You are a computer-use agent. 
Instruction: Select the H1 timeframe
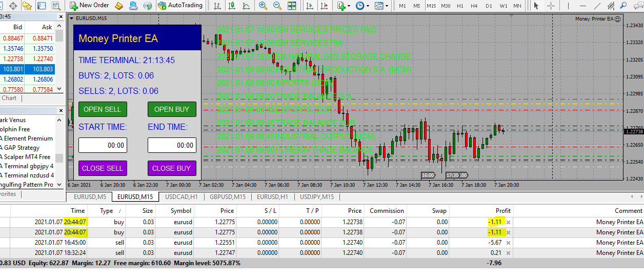460,6
